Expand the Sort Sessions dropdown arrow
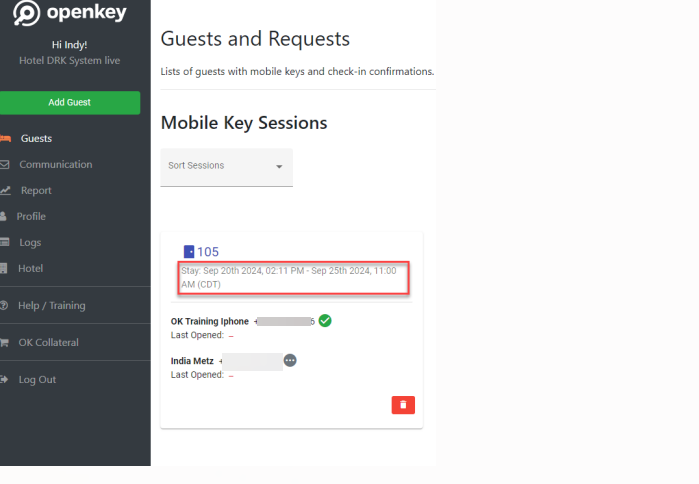The image size is (699, 484). [x=279, y=166]
